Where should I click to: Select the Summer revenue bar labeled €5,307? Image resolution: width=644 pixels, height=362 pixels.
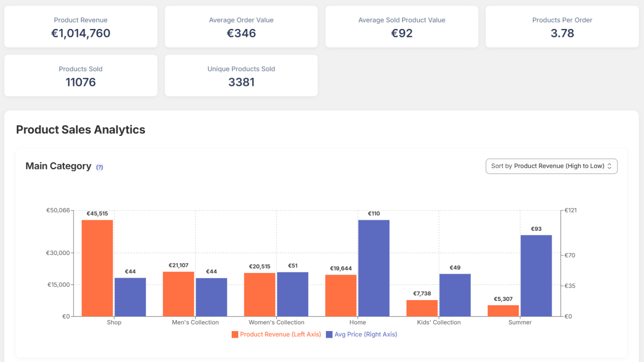[503, 311]
